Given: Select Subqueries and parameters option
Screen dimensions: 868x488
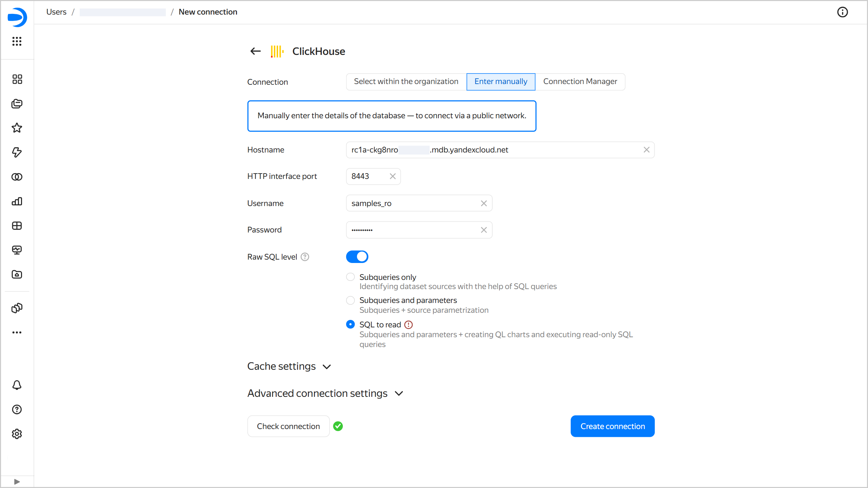Looking at the screenshot, I should [x=351, y=300].
